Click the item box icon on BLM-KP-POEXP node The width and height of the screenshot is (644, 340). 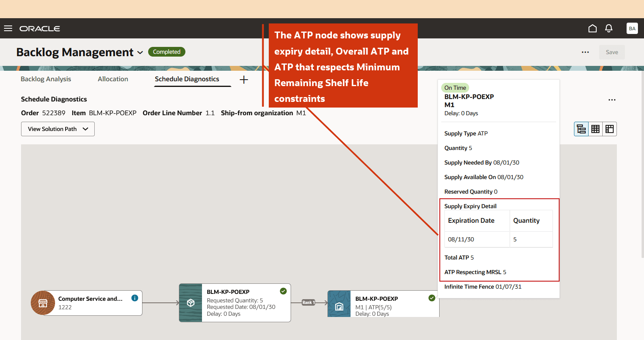191,303
